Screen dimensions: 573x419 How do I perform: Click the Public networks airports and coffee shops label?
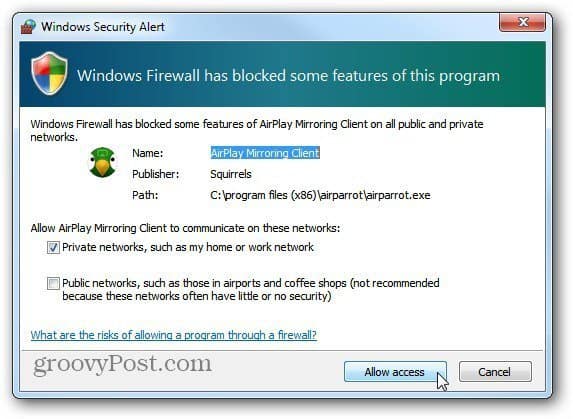coord(251,289)
